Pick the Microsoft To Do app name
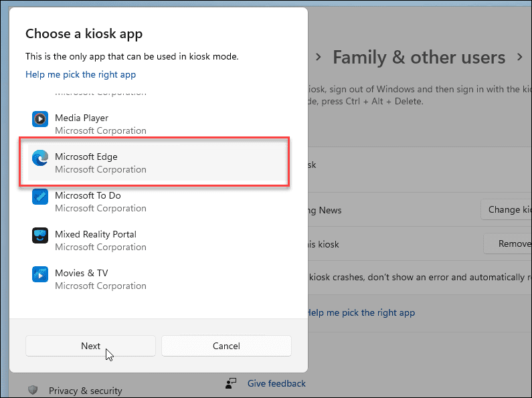The image size is (532, 398). pyautogui.click(x=88, y=195)
